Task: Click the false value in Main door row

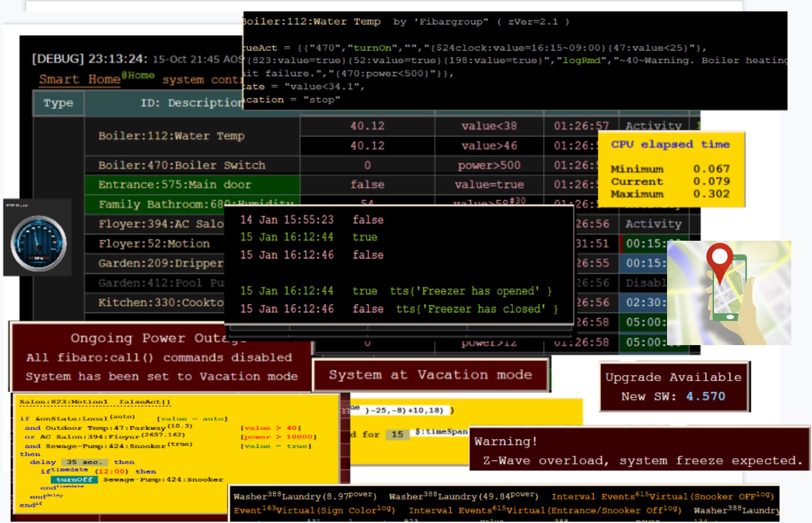Action: tap(367, 184)
